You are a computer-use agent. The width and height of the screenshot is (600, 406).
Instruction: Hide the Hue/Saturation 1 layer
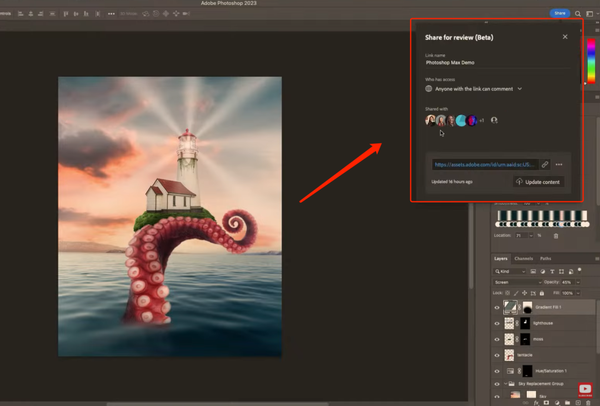(x=497, y=371)
